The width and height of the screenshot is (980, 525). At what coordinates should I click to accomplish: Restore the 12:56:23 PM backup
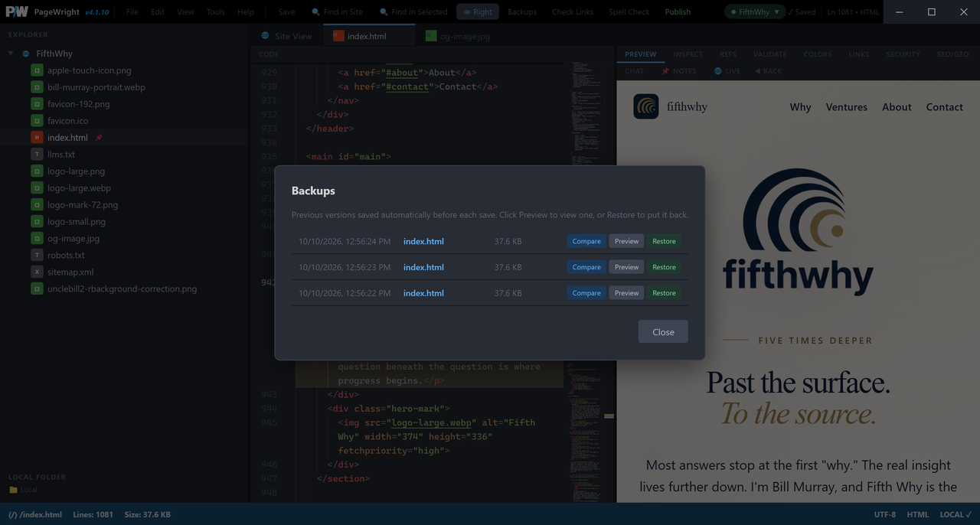click(x=664, y=267)
